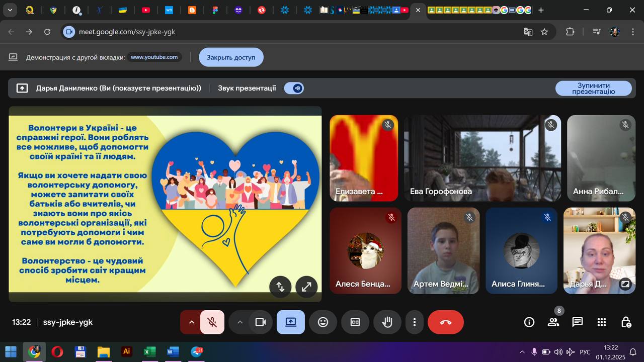This screenshot has width=644, height=362.
Task: Show the participants list
Action: pyautogui.click(x=553, y=322)
